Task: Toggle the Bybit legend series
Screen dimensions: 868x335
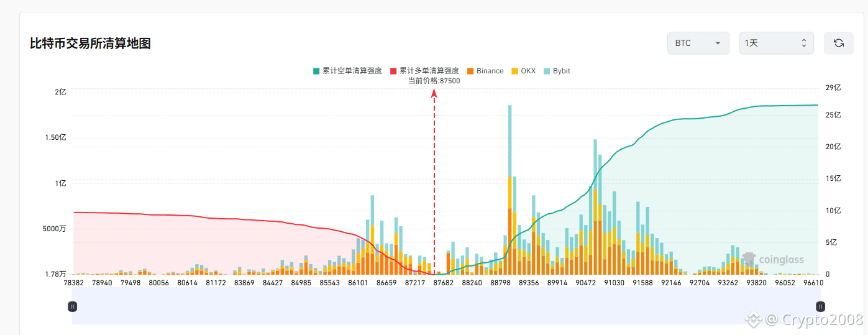Action: coord(557,71)
